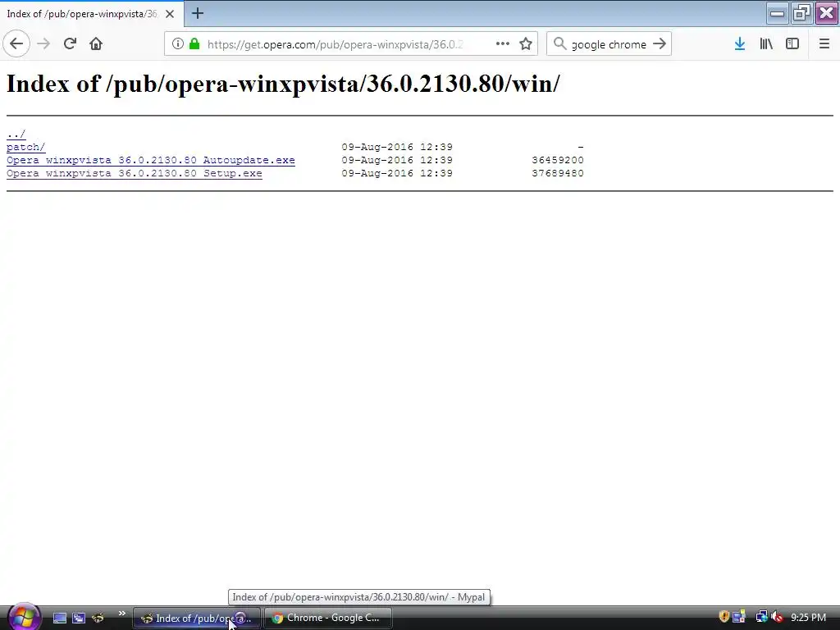The height and width of the screenshot is (630, 840).
Task: Open the Windows Start orb
Action: [24, 617]
